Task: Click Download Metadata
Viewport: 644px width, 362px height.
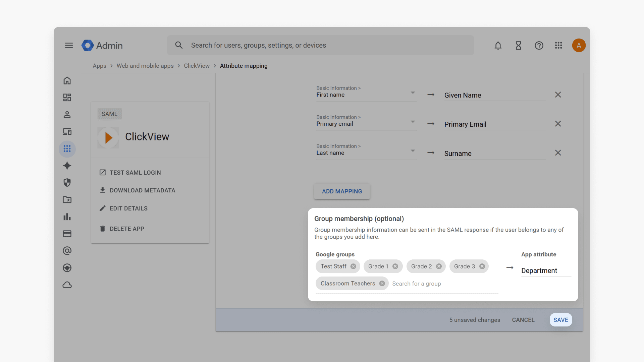Action: click(x=137, y=190)
